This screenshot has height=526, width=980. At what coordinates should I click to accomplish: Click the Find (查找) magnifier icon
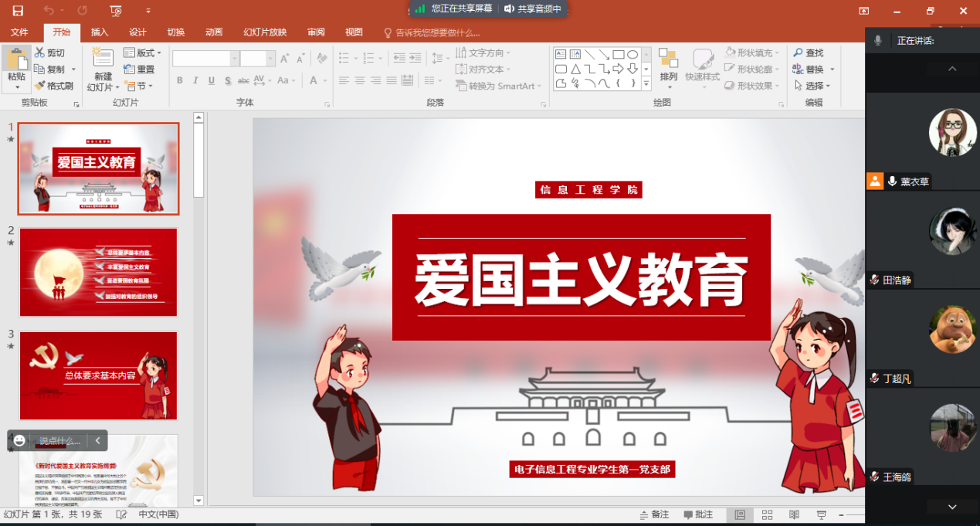[x=798, y=53]
